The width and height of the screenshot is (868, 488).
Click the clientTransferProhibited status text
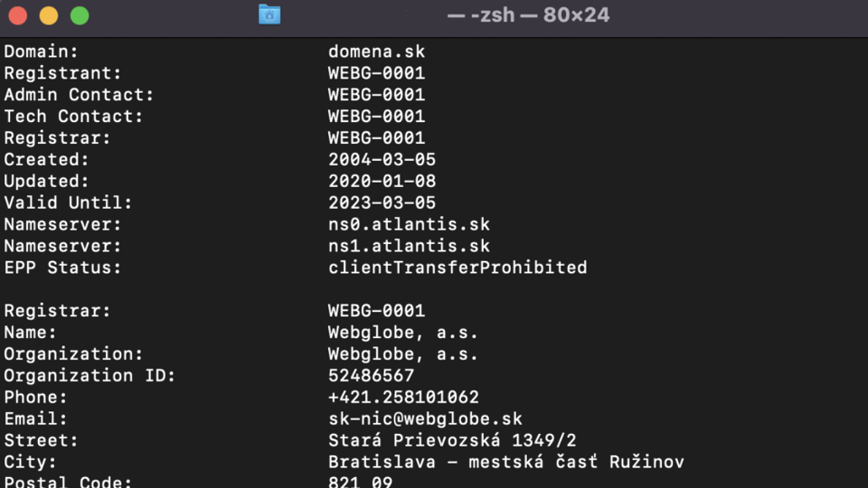(458, 267)
